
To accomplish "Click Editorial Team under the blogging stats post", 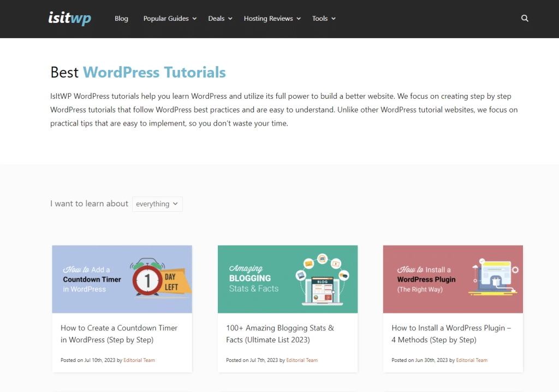I will pos(302,360).
